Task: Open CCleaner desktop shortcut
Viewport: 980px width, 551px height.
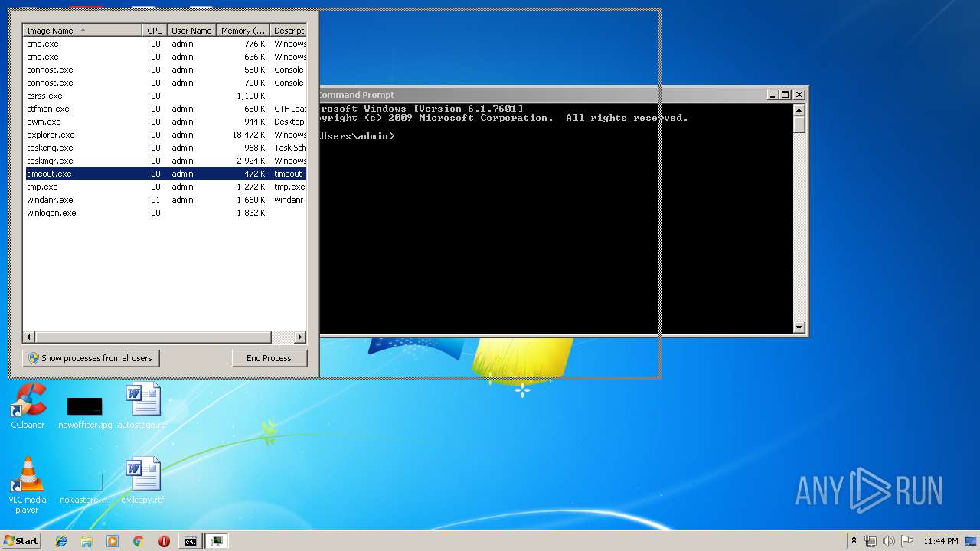Action: tap(28, 406)
